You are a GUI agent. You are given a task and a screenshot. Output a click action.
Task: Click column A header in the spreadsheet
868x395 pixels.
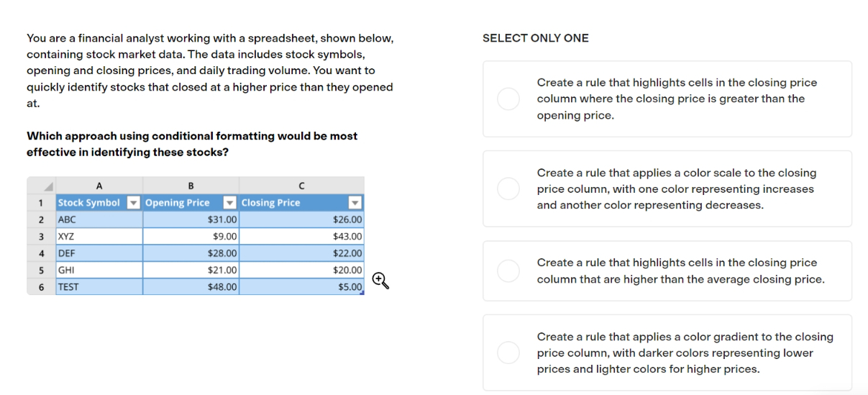coord(99,186)
